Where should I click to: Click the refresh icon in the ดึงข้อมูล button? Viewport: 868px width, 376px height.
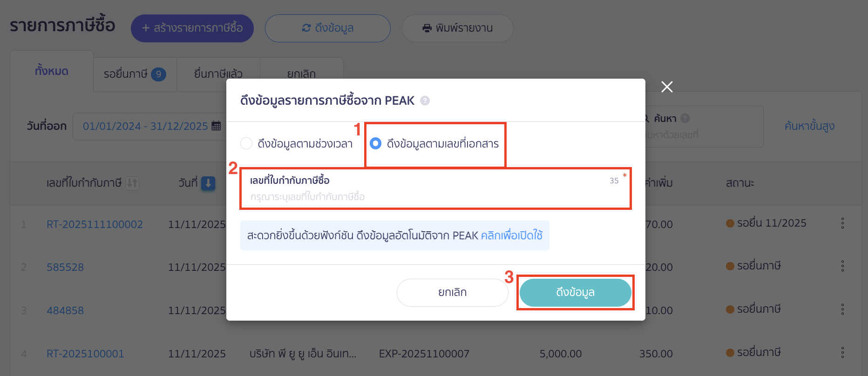point(307,28)
